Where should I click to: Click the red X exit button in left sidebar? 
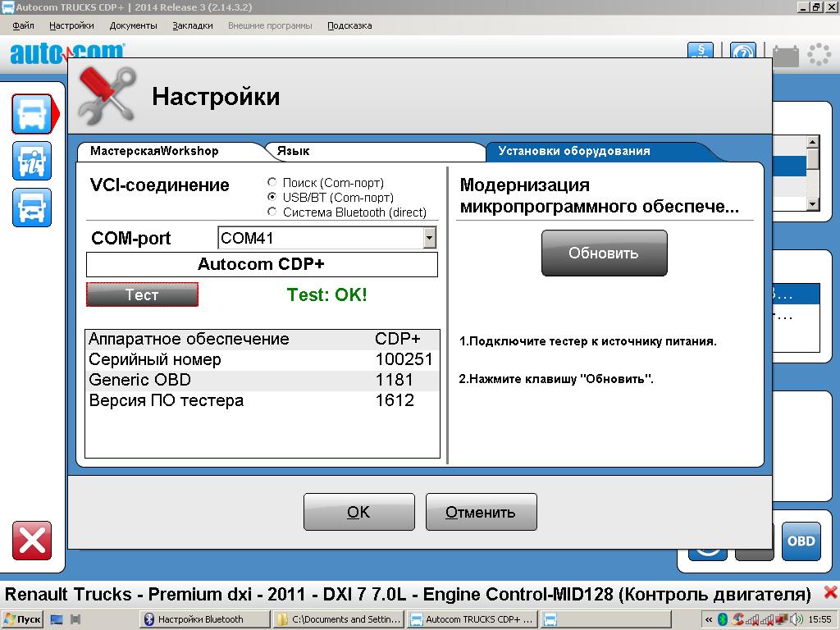pos(32,541)
